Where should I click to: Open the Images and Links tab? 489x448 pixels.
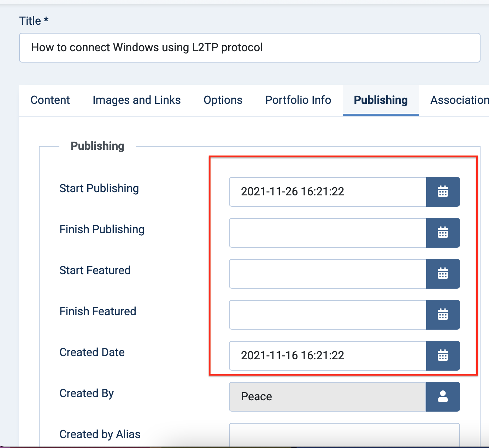137,100
